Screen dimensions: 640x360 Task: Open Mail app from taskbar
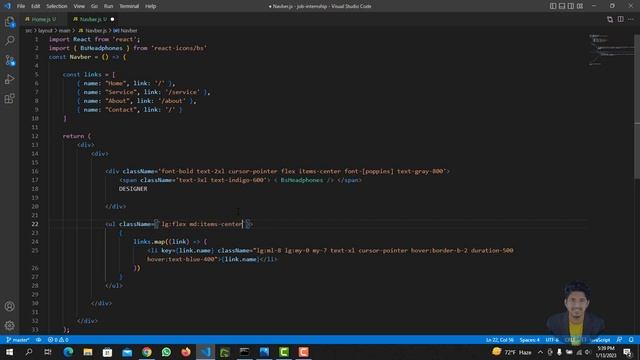[x=127, y=352]
